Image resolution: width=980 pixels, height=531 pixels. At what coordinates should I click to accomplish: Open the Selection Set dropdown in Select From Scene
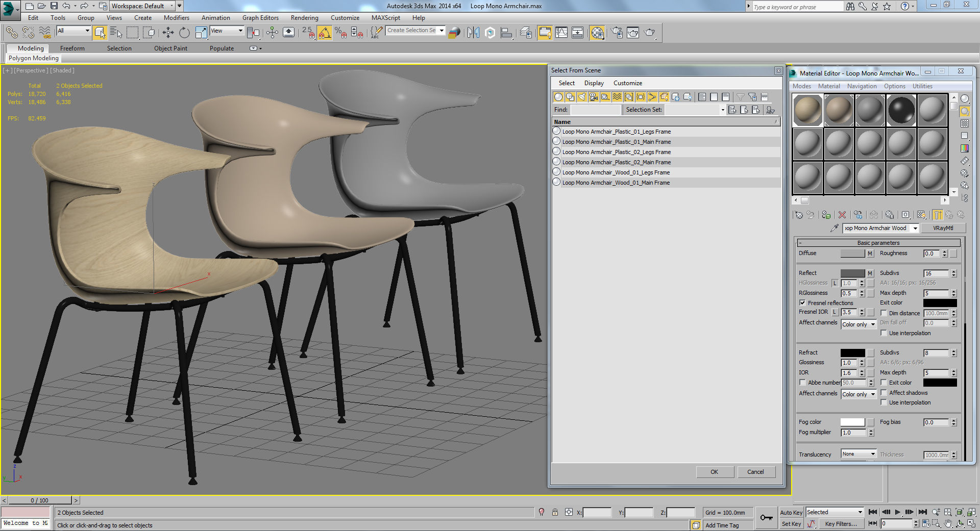pos(723,110)
